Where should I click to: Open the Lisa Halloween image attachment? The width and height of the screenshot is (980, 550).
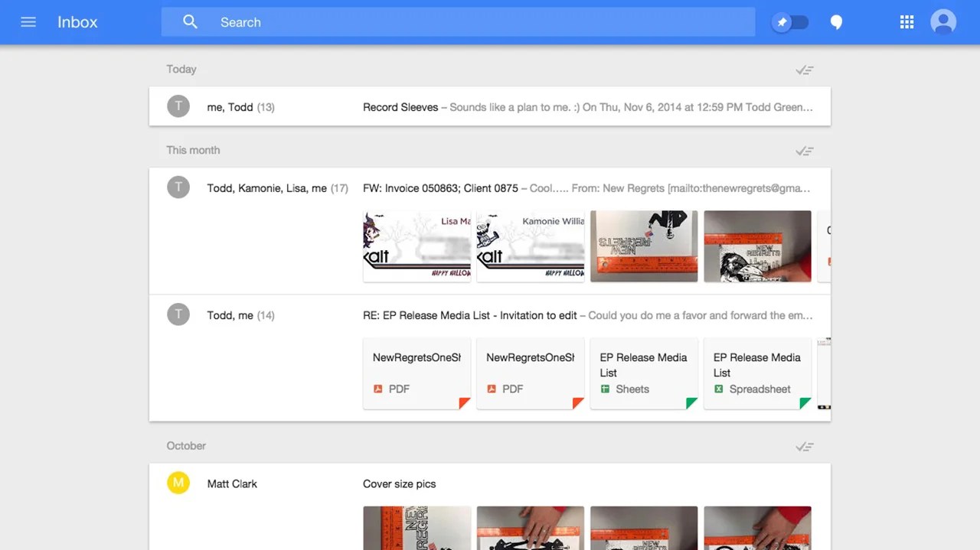pos(416,246)
